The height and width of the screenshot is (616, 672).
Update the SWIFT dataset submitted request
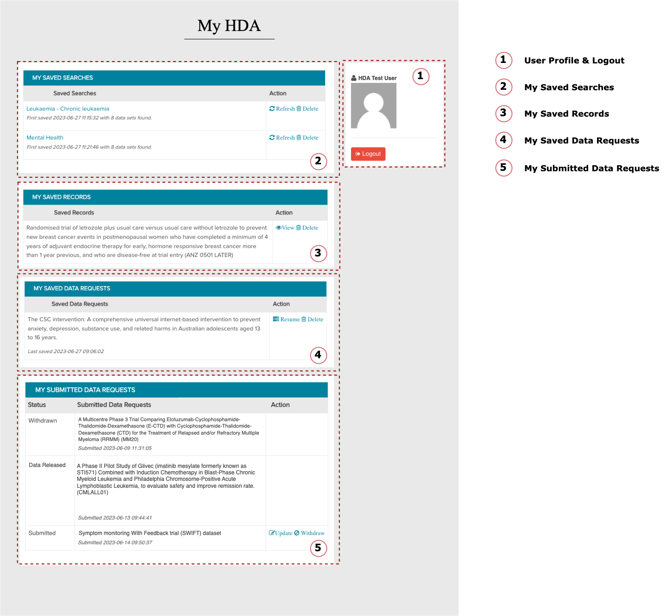point(281,533)
